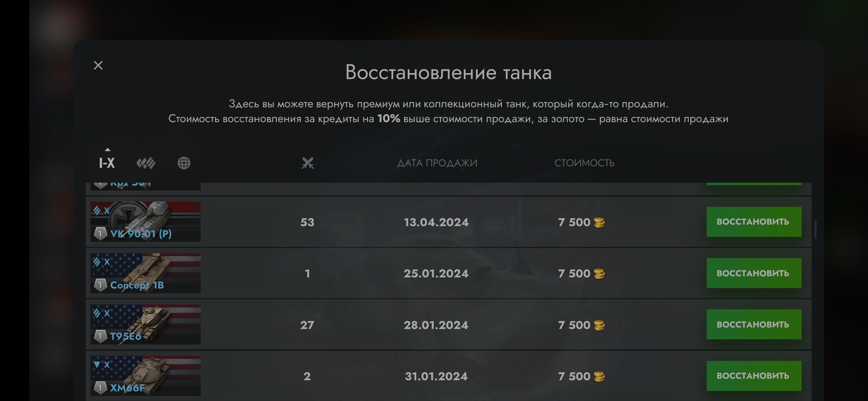Sort by ДАТА ПРОДАЖИ column
868x401 pixels.
tap(437, 163)
